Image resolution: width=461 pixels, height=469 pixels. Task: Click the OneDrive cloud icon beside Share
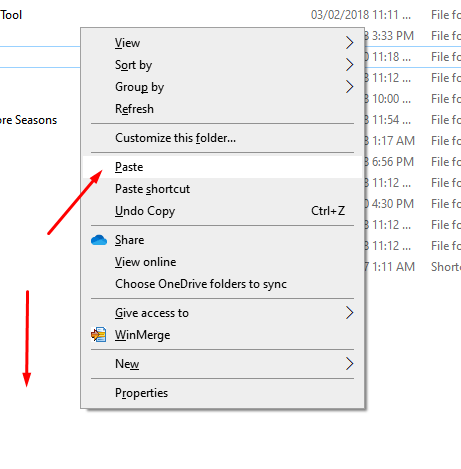pos(99,240)
